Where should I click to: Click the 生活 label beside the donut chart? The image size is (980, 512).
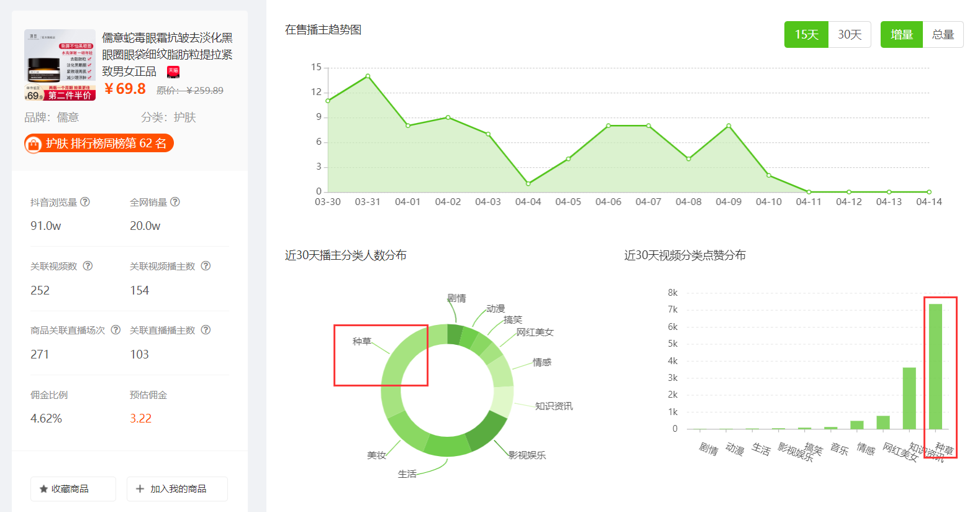tap(407, 473)
